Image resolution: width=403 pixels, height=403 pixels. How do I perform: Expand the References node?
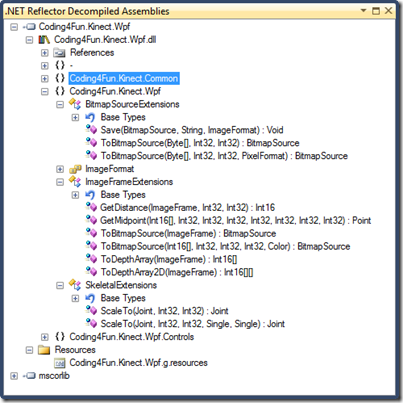[45, 53]
